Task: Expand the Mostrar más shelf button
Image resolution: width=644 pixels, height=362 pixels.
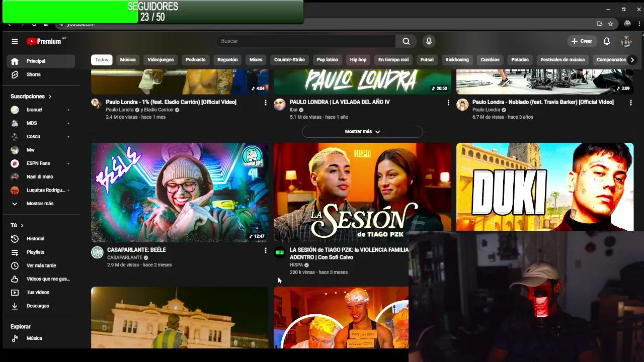Action: (x=362, y=132)
